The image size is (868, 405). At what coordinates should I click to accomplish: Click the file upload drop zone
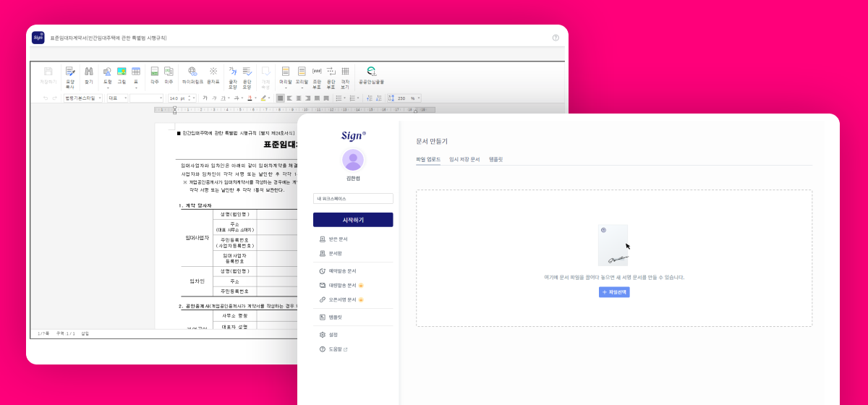click(614, 258)
